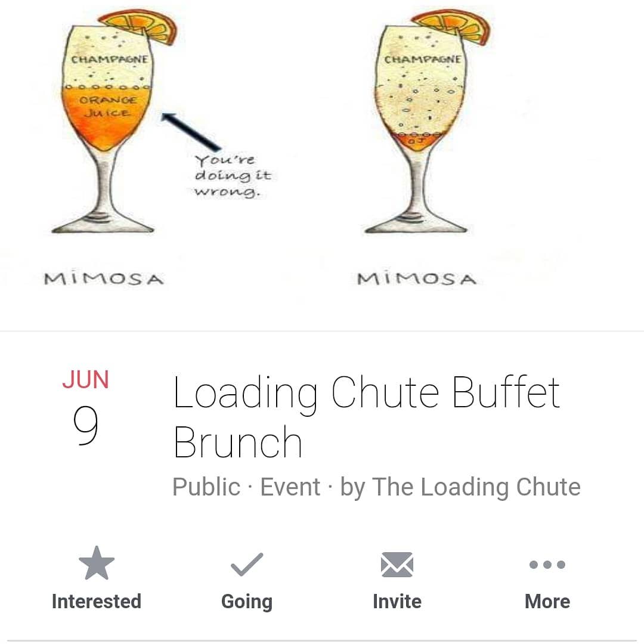644x644 pixels.
Task: Click the JUN 9 date badge
Action: point(86,407)
